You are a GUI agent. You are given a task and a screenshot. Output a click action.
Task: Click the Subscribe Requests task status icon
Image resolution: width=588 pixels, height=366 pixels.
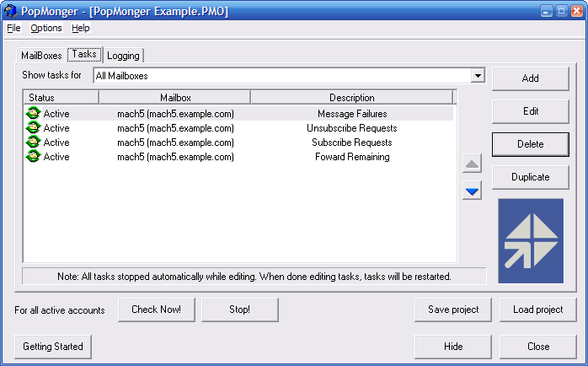[x=33, y=142]
